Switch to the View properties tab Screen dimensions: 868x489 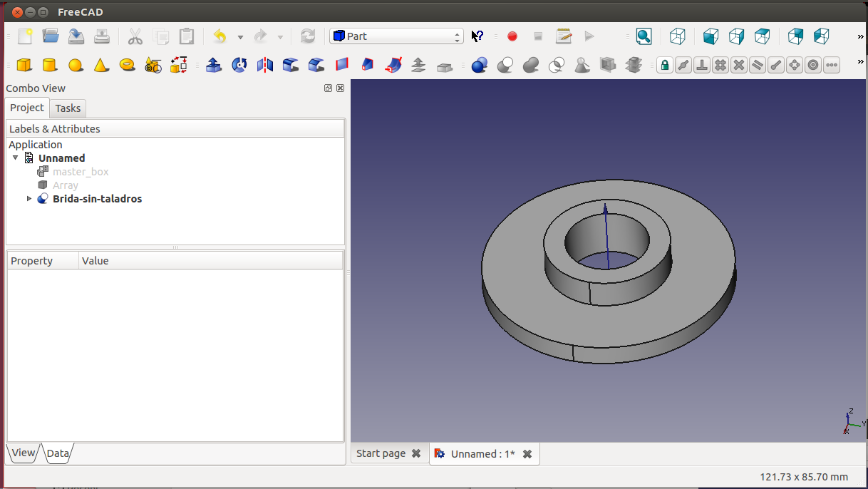23,453
